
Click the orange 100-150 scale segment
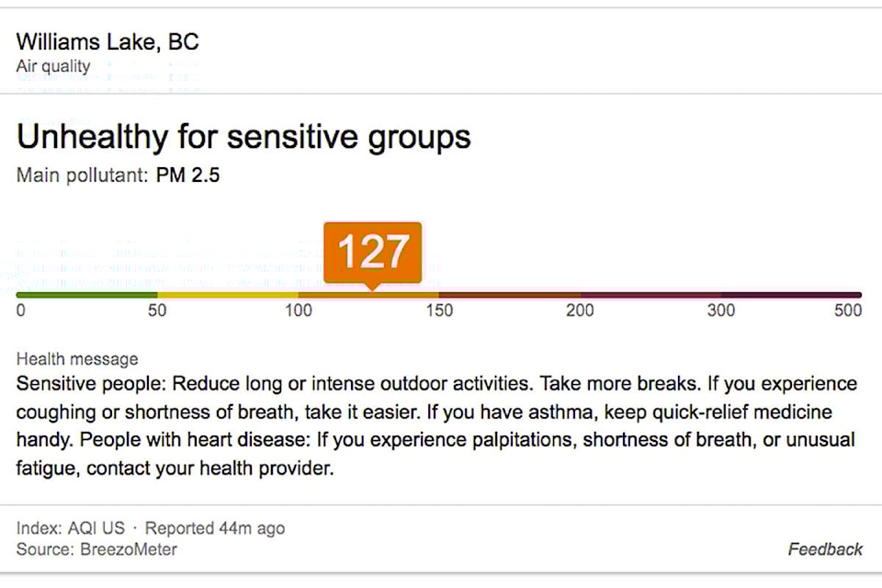click(368, 295)
